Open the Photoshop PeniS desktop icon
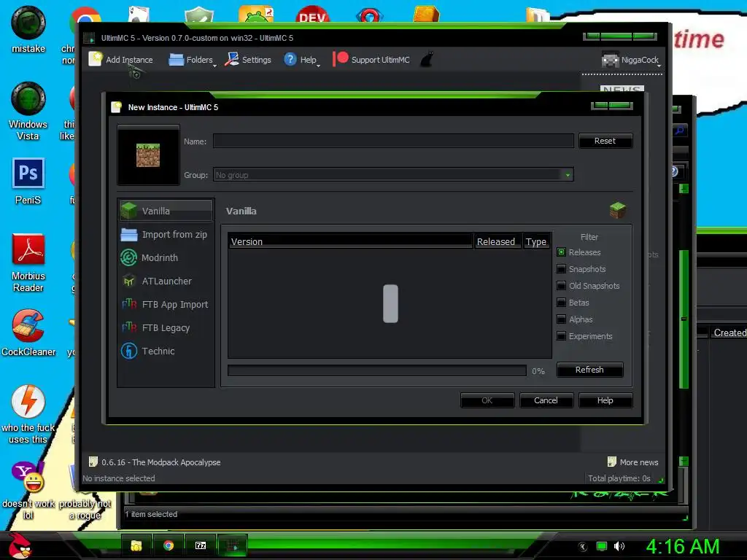Viewport: 747px width, 560px height. click(x=28, y=182)
